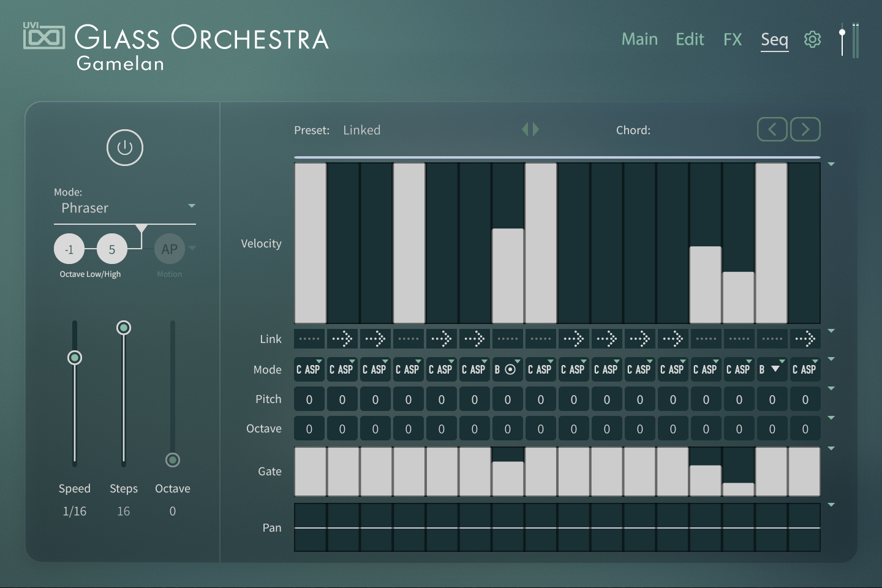Click the Octave Low value -1
Image resolution: width=882 pixels, height=588 pixels.
[69, 249]
